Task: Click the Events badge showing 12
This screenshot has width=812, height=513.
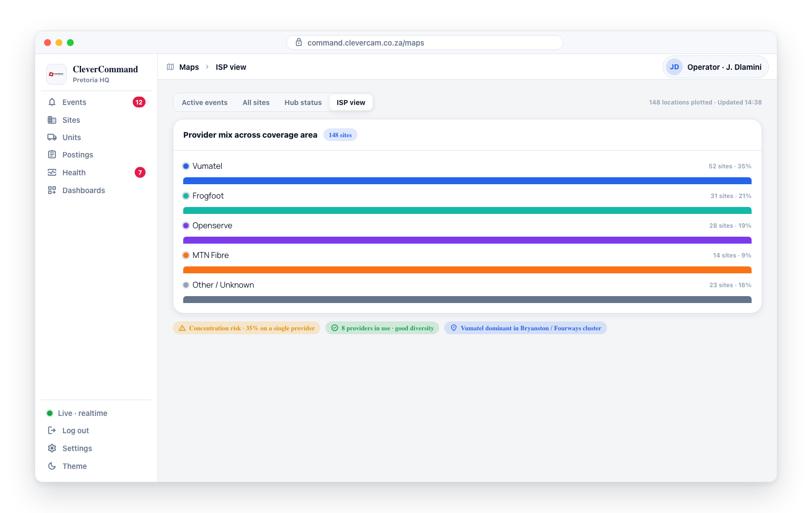Action: click(x=139, y=102)
